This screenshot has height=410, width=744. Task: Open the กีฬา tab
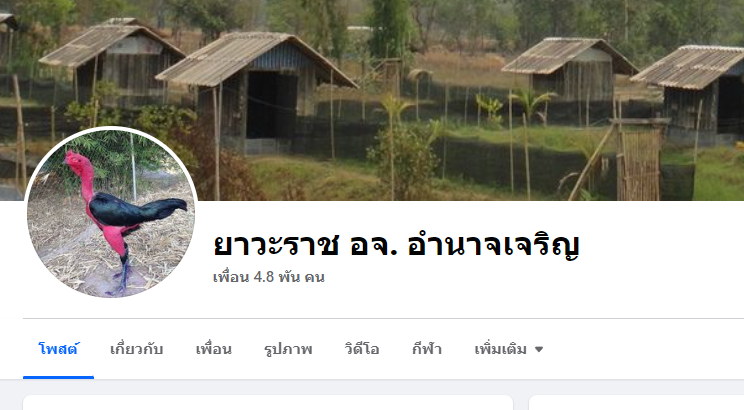427,349
